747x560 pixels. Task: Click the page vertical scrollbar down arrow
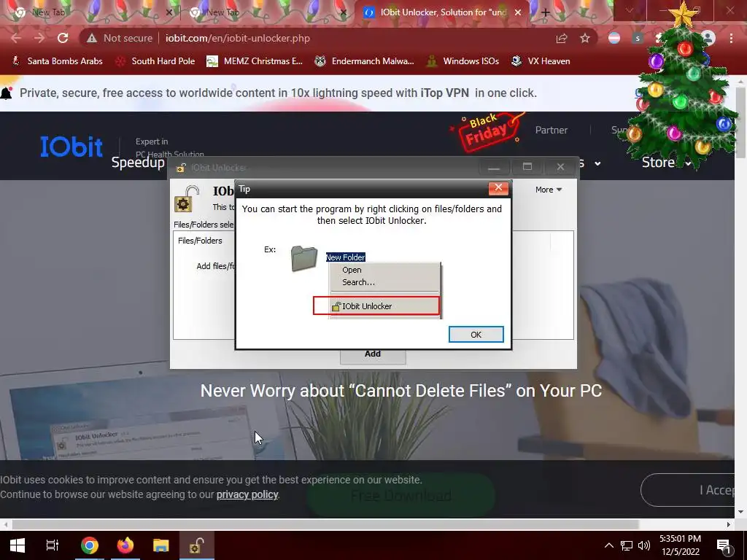[x=741, y=512]
